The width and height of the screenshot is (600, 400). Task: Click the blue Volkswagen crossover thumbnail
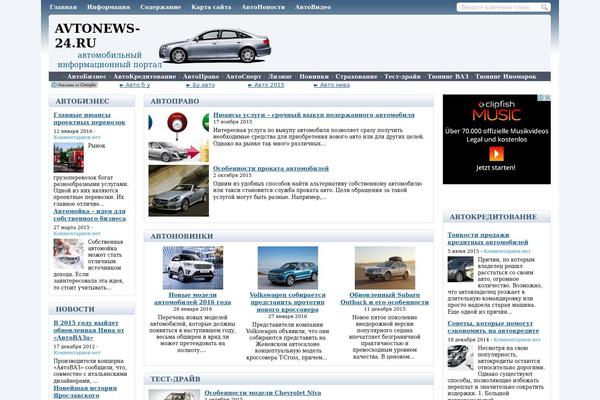tap(288, 268)
